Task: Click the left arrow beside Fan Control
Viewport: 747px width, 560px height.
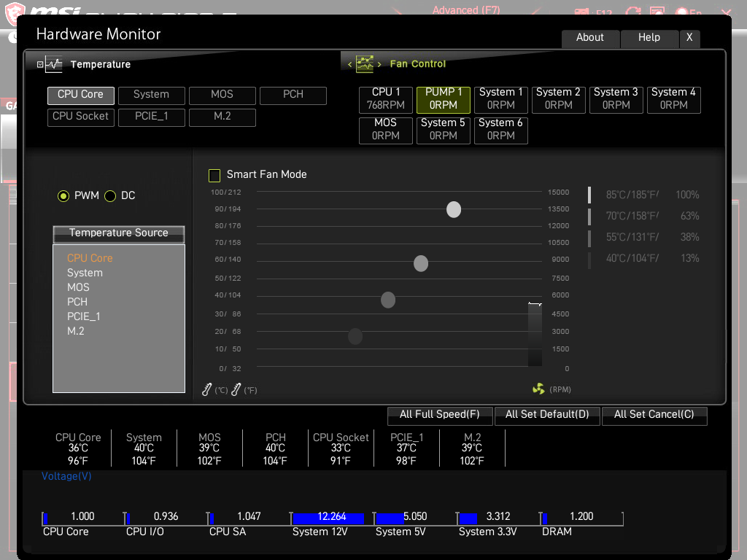Action: (349, 64)
